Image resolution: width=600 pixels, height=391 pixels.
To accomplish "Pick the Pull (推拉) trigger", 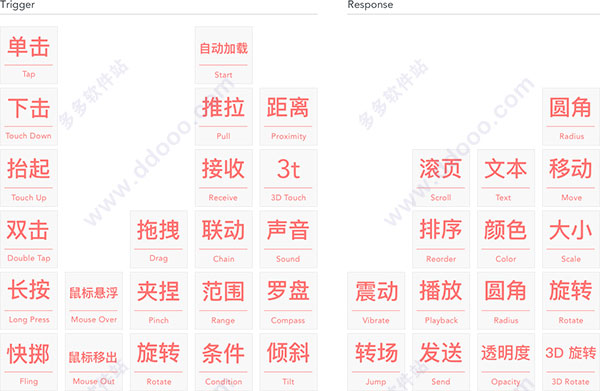I will click(223, 117).
